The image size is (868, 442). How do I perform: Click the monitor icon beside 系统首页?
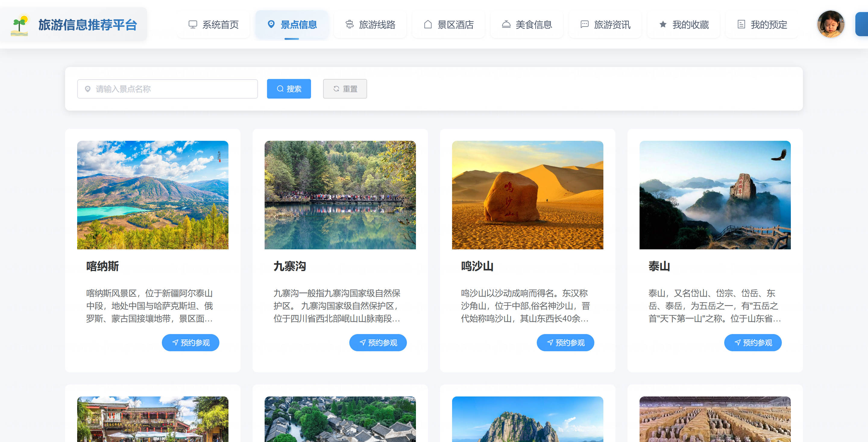click(193, 24)
